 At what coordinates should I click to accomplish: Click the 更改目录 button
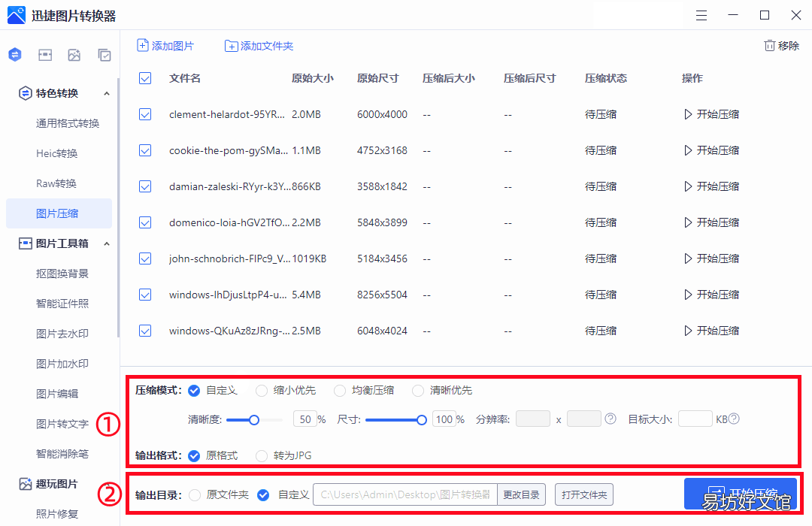[522, 495]
